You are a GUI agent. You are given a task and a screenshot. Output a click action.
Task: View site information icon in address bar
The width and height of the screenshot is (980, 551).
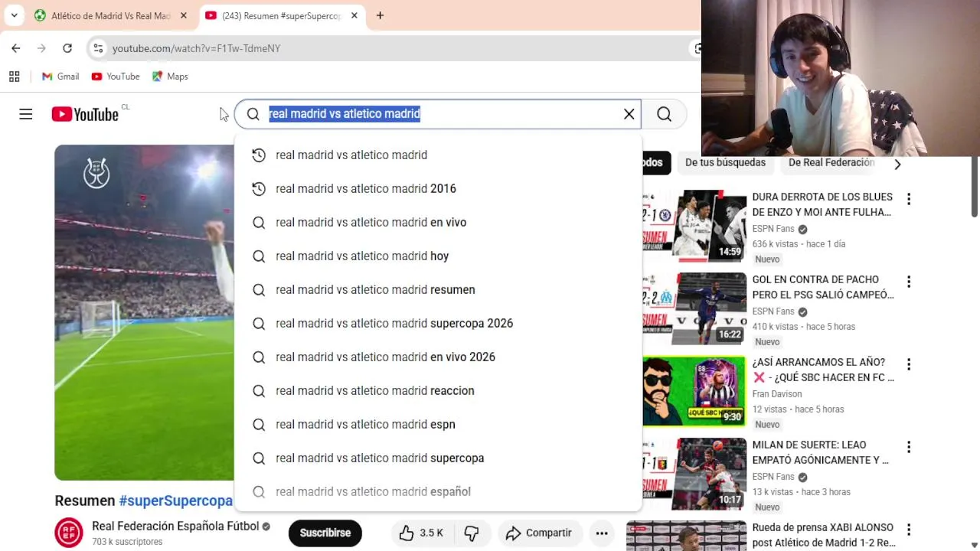click(x=98, y=48)
